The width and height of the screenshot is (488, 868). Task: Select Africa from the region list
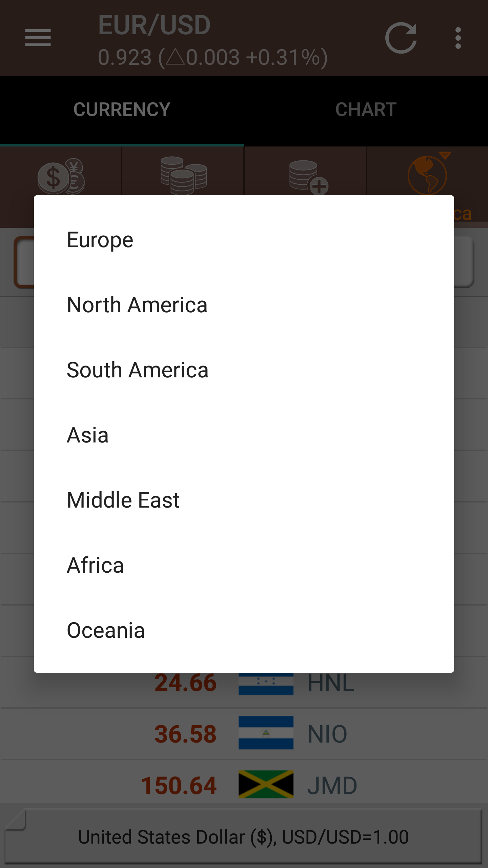point(95,565)
